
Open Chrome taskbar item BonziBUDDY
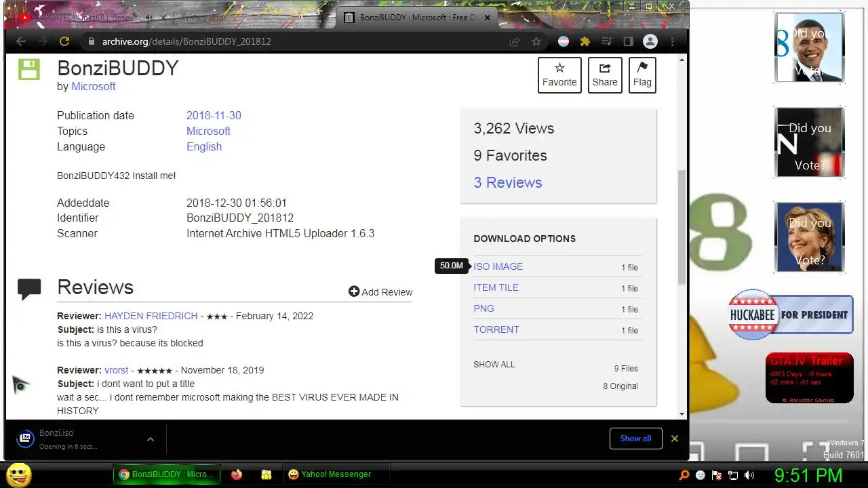point(167,474)
